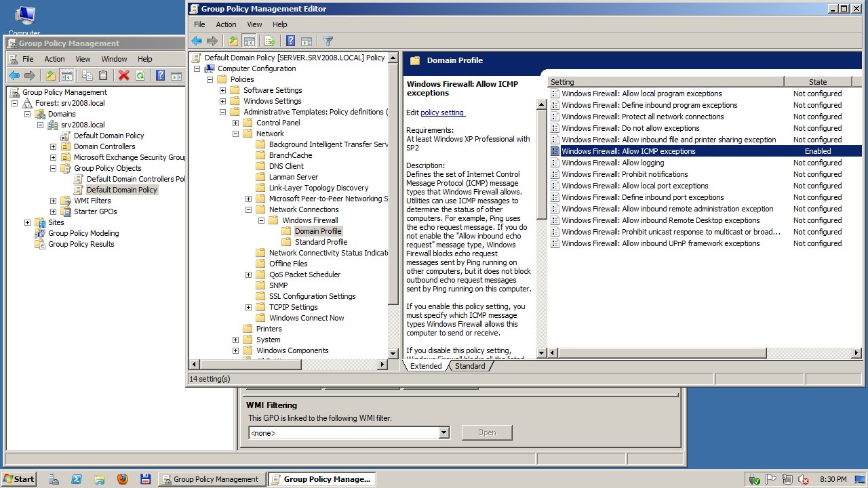
Task: Select DNS Client folder in the tree
Action: pos(286,166)
